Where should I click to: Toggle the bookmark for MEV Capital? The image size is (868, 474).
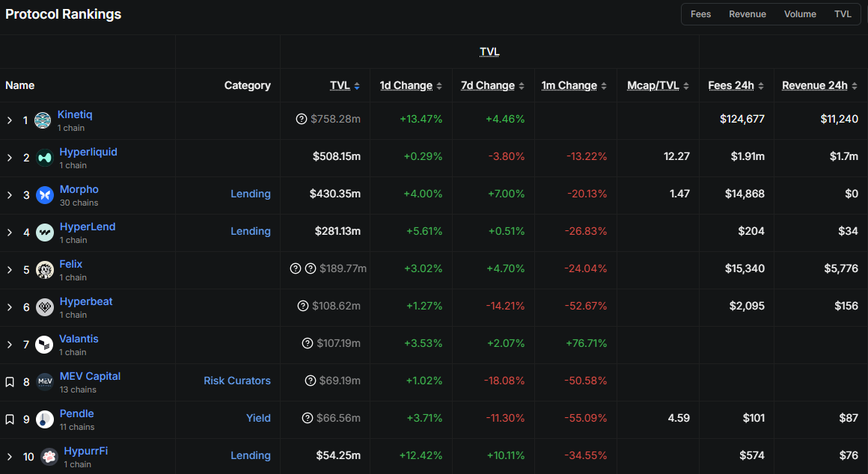(x=9, y=381)
